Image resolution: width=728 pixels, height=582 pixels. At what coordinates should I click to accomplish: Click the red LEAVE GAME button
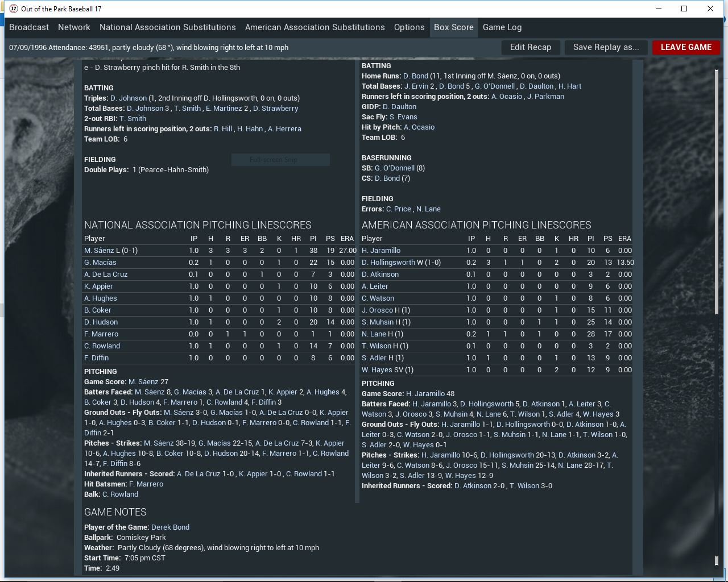coord(685,47)
